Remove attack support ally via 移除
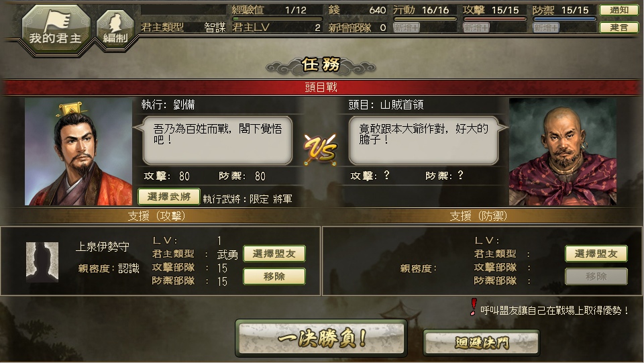 274,276
